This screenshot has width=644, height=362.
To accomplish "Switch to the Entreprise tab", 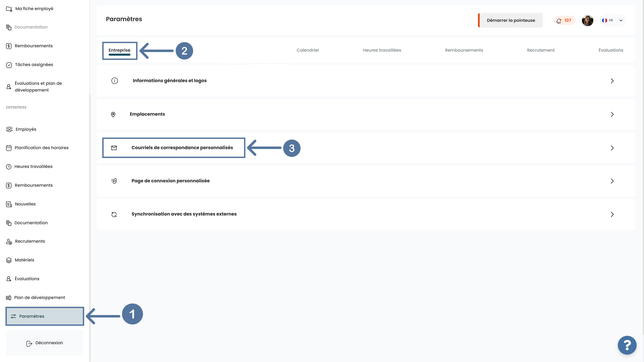I will (x=119, y=50).
